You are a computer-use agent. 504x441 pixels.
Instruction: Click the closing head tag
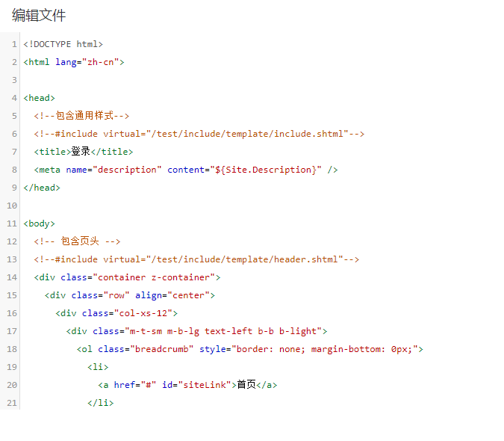click(x=42, y=188)
